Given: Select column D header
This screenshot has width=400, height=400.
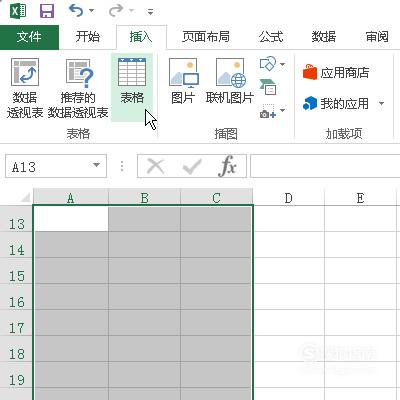Looking at the screenshot, I should [289, 197].
